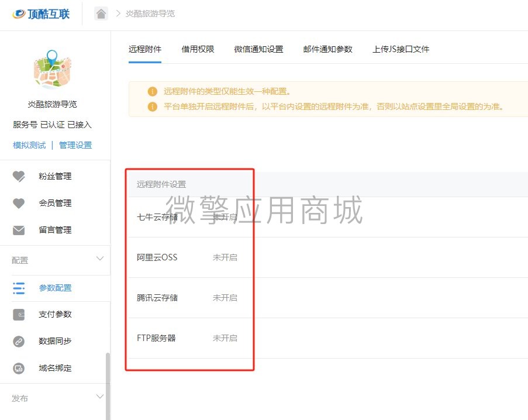The height and width of the screenshot is (420, 528).
Task: Select 参数配置 menu entry
Action: tap(55, 288)
